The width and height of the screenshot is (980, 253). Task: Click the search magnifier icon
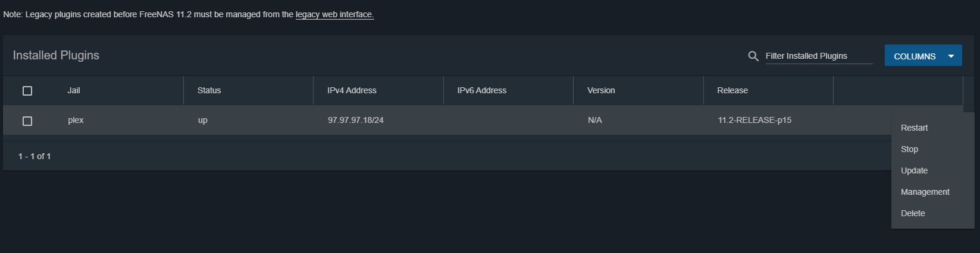pos(753,56)
